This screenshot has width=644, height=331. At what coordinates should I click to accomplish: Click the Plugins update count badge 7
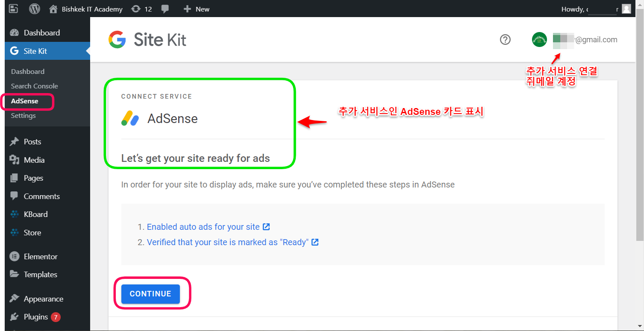point(56,317)
